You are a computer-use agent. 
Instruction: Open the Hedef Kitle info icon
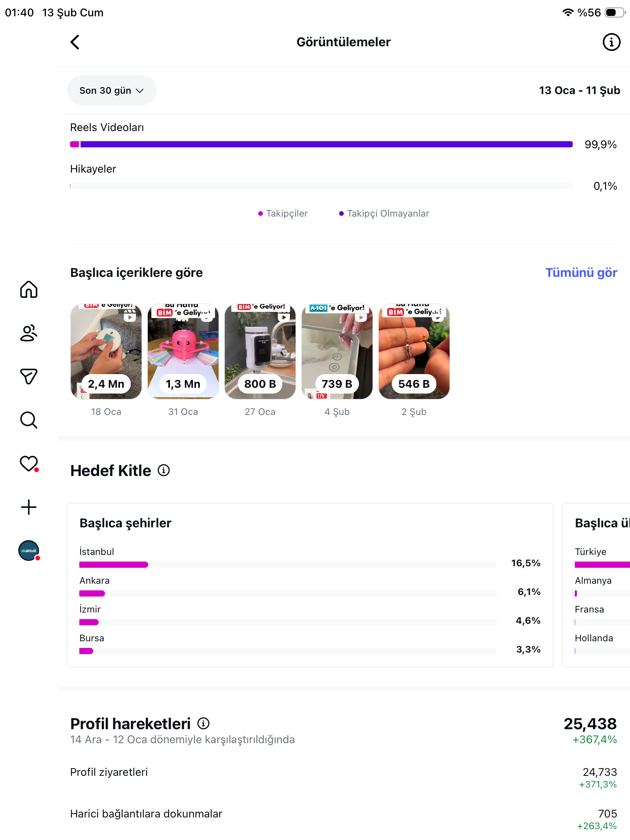click(x=164, y=471)
